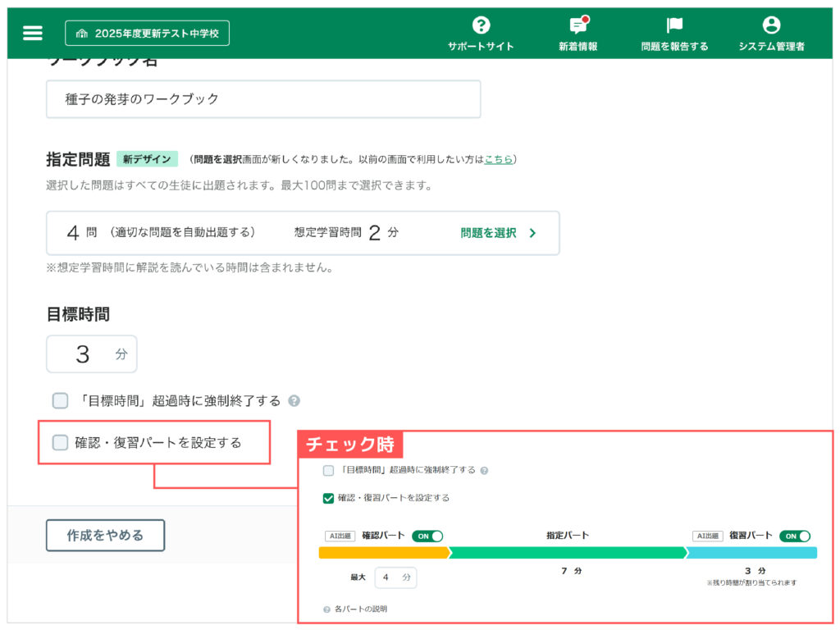Click the 目標時間 minutes input field

tap(91, 354)
